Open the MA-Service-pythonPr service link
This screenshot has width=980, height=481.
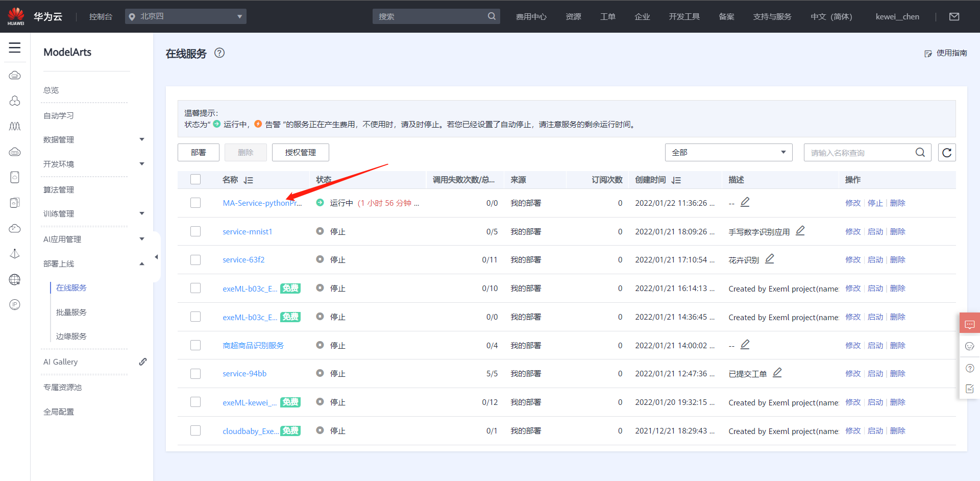(262, 203)
